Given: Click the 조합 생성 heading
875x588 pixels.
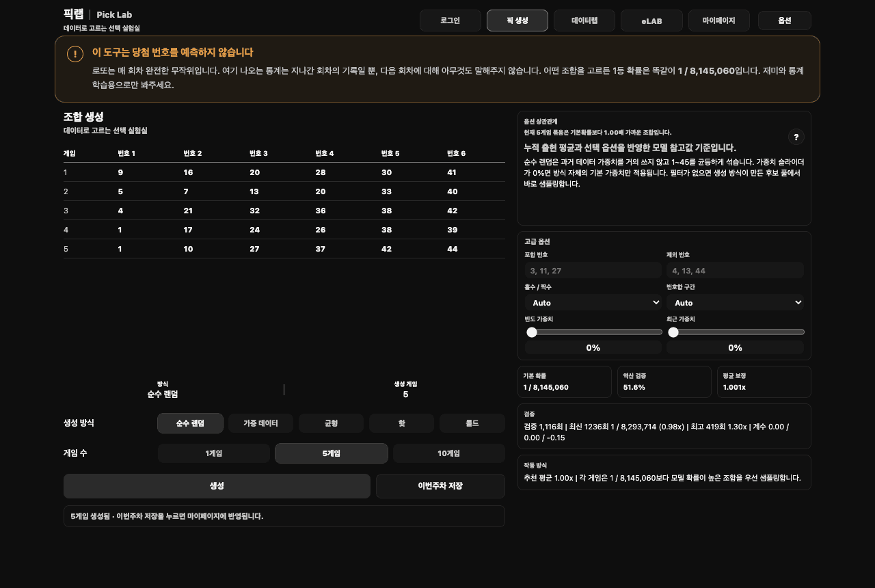Looking at the screenshot, I should [x=83, y=117].
